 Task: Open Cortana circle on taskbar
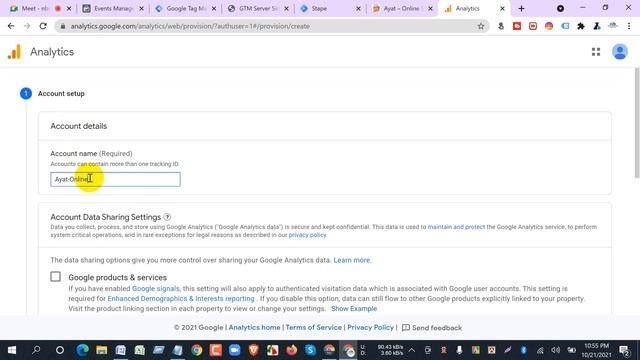point(60,350)
